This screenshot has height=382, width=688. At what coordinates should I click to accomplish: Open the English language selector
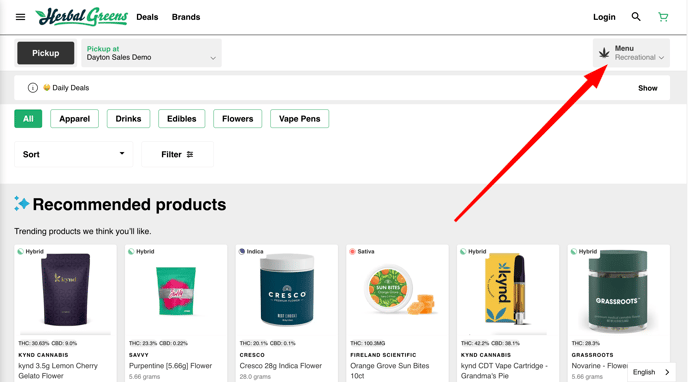[x=651, y=372]
